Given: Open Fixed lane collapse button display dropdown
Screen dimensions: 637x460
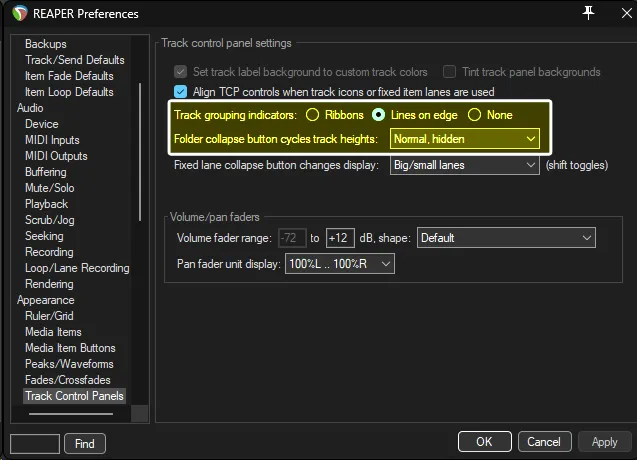Looking at the screenshot, I should point(464,165).
